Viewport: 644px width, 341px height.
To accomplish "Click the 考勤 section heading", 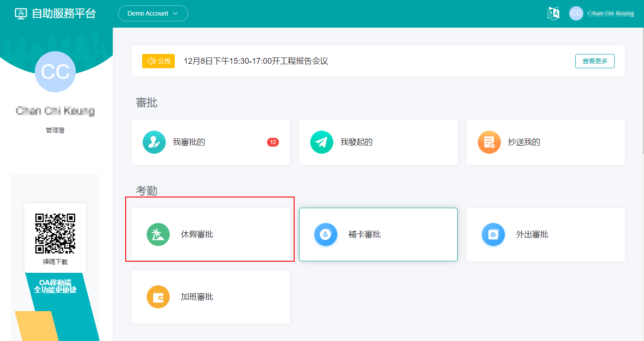I will click(x=147, y=191).
